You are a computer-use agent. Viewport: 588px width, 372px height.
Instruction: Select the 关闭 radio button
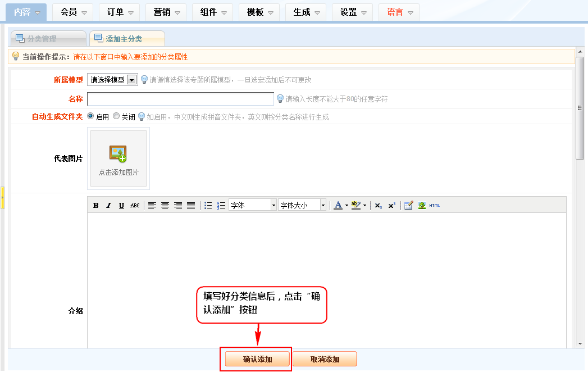[x=116, y=116]
